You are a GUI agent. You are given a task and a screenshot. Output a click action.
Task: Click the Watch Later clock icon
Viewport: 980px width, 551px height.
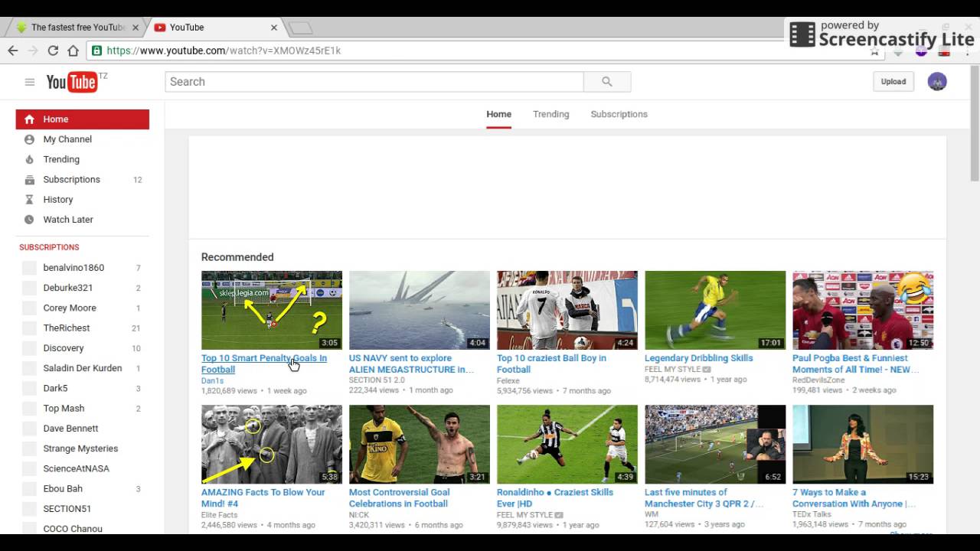(x=29, y=220)
